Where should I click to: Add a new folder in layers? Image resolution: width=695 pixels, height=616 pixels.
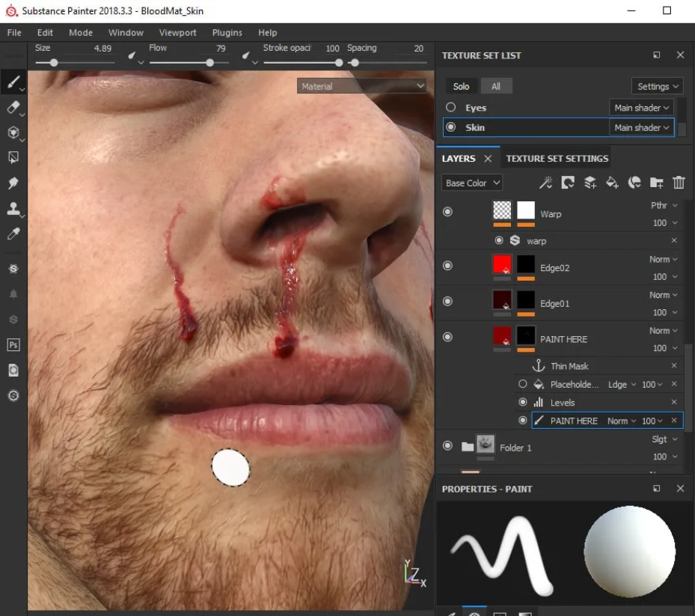(x=656, y=183)
